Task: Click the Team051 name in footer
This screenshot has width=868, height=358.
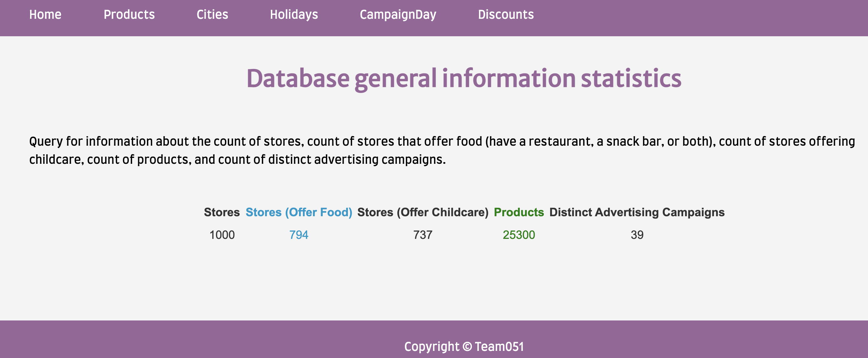Action: pyautogui.click(x=499, y=347)
